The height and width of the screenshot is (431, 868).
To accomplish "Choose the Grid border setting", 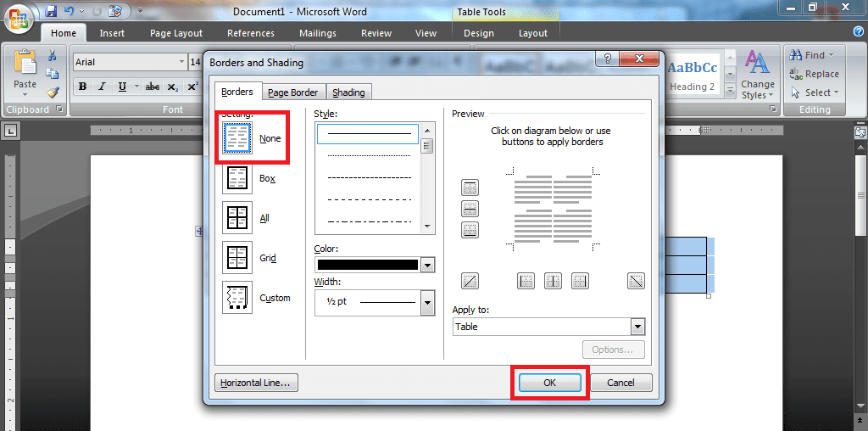I will (x=237, y=258).
